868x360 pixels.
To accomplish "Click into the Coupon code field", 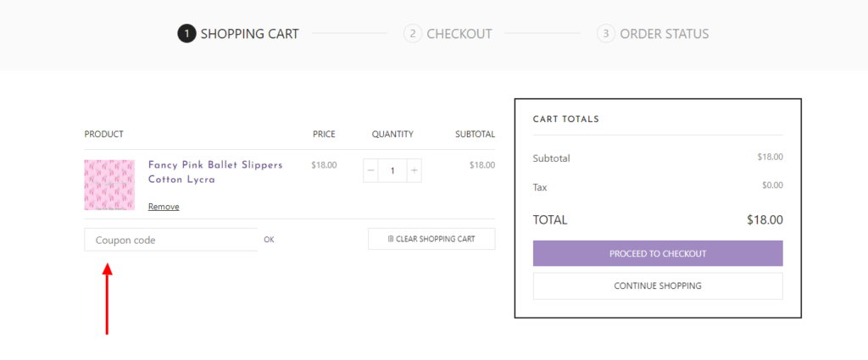I will [170, 240].
